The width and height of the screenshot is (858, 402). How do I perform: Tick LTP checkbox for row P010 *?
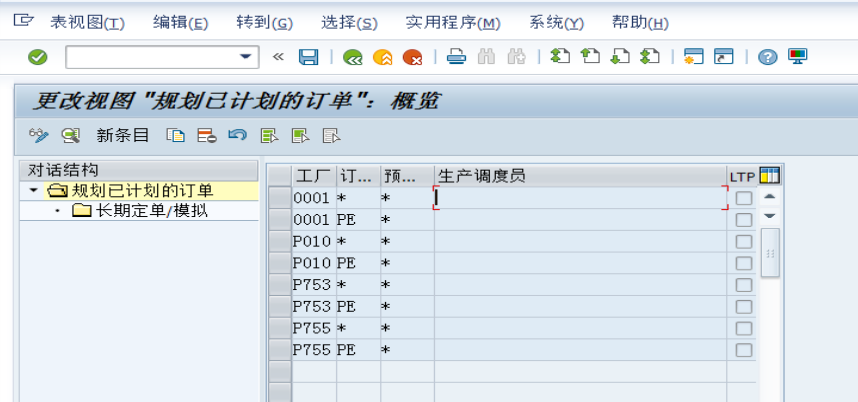pos(744,242)
